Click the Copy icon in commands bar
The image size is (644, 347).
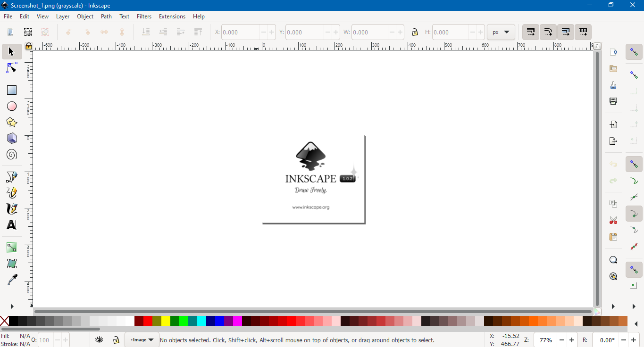tap(613, 204)
